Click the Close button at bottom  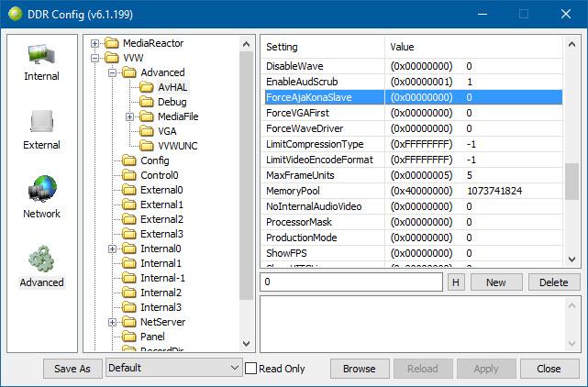(x=549, y=369)
